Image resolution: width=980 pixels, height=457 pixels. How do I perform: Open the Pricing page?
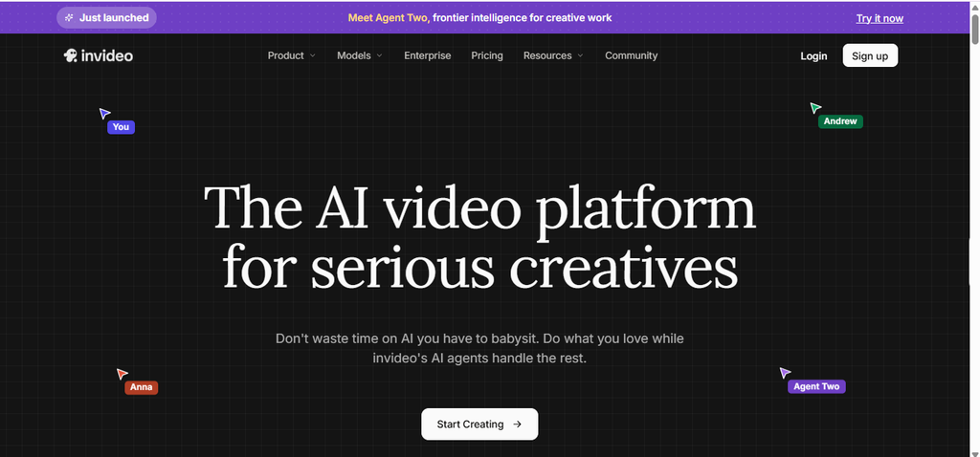click(487, 55)
